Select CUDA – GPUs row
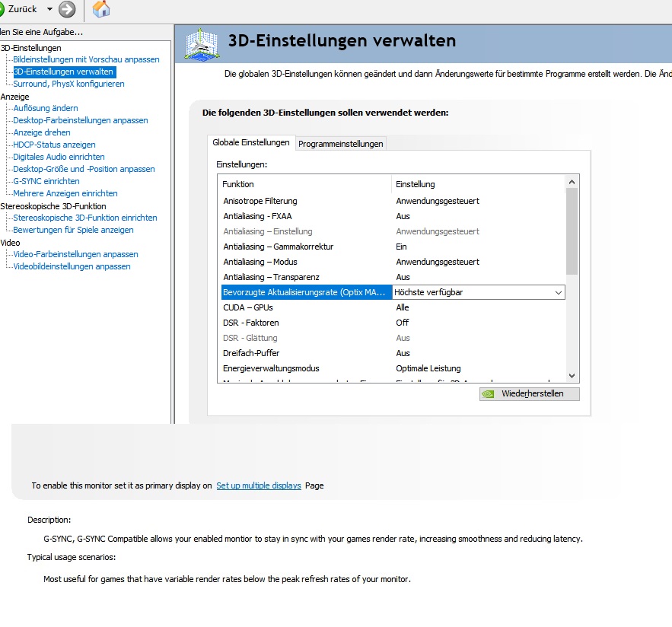Screen dimensions: 672x627 393,307
